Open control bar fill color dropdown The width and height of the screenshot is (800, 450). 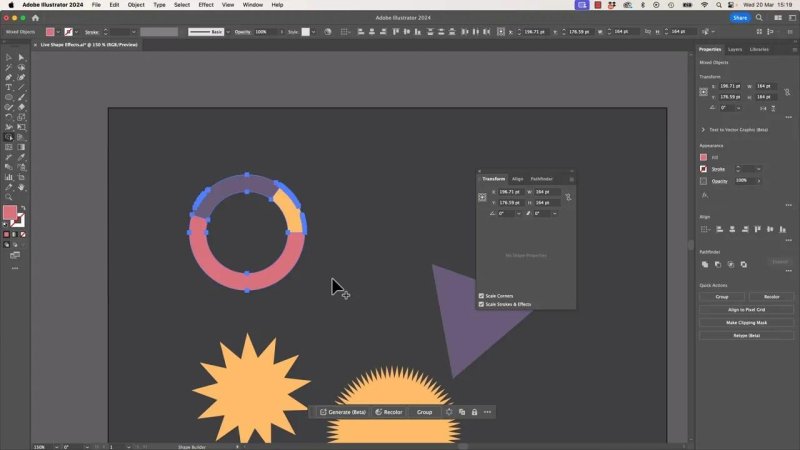click(58, 32)
